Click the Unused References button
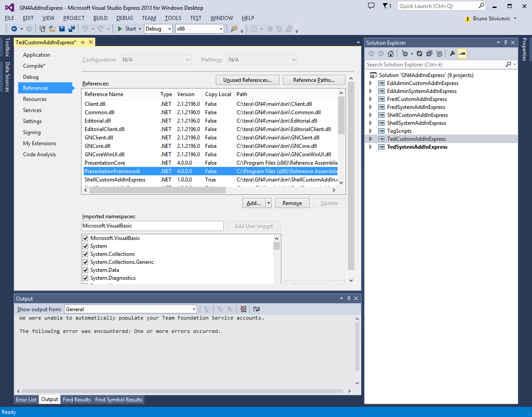The width and height of the screenshot is (532, 417). 247,80
